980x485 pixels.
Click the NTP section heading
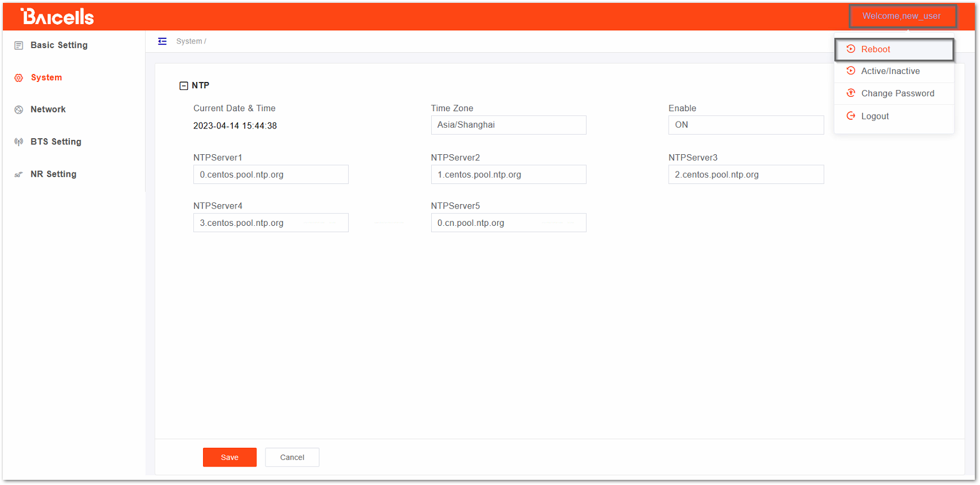(201, 85)
